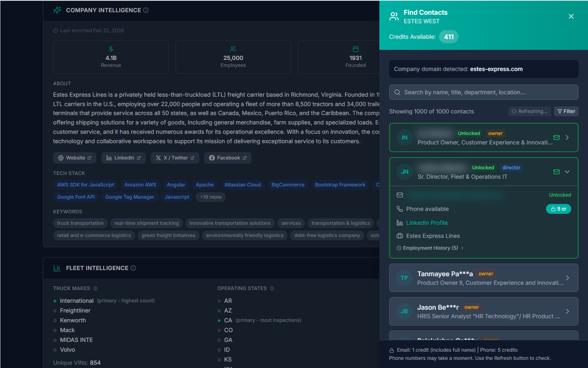Click the Truck Makes info icon
This screenshot has width=588, height=368.
(96, 288)
